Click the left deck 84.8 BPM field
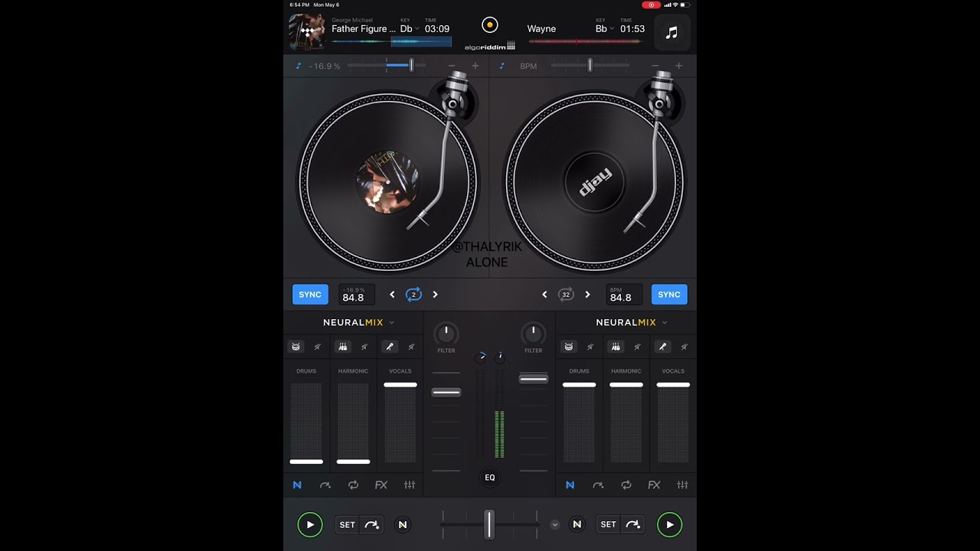This screenshot has width=980, height=551. [357, 295]
